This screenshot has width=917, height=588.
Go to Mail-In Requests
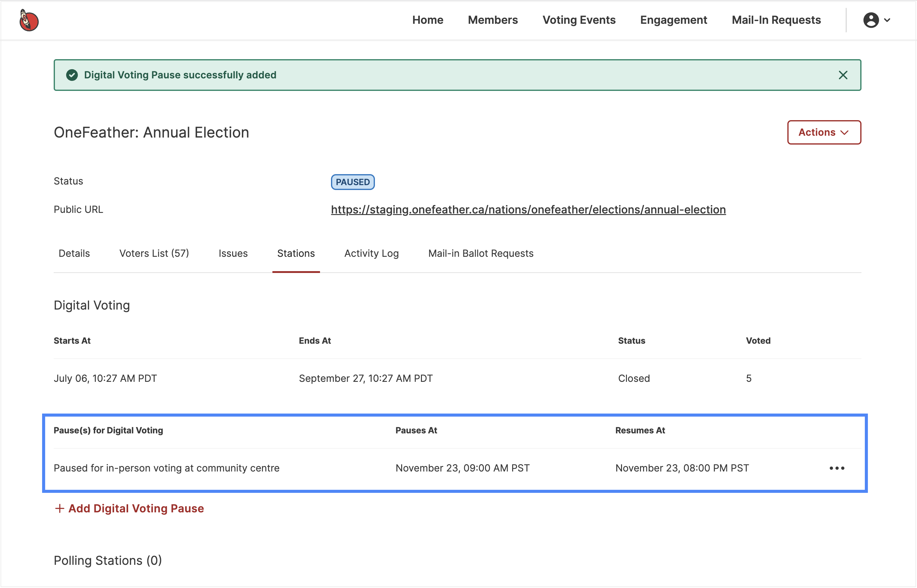tap(776, 20)
